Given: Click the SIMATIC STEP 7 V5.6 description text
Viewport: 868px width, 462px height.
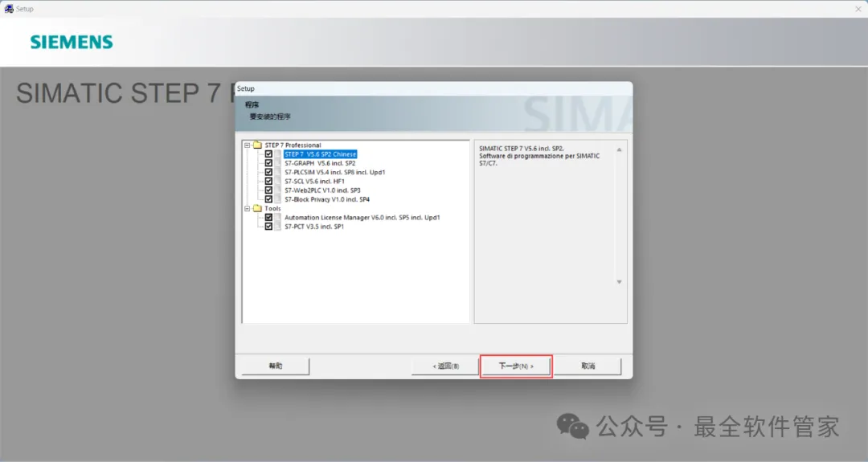Looking at the screenshot, I should 539,156.
